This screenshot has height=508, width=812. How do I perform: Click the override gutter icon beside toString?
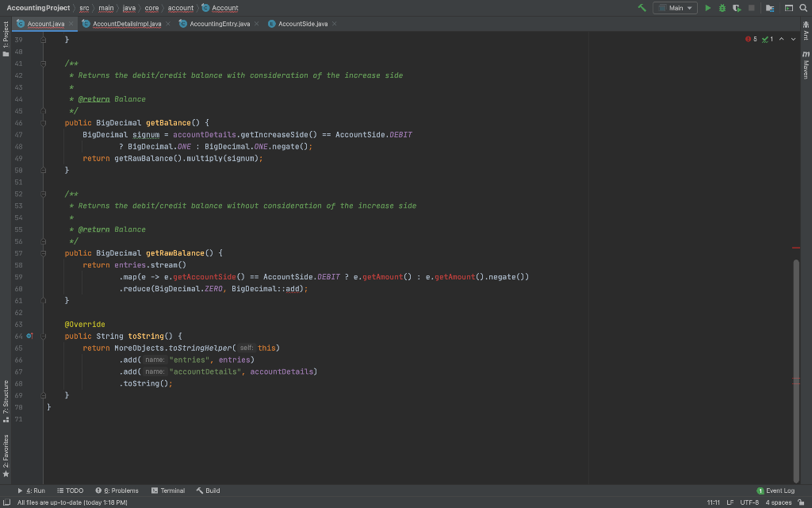29,337
